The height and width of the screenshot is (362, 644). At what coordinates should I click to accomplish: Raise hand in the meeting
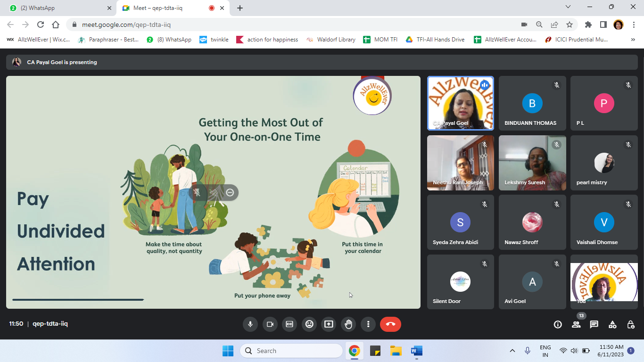(x=348, y=324)
